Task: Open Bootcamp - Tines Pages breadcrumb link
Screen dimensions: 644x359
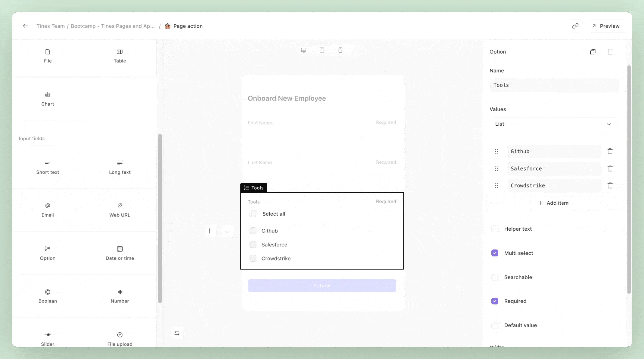Action: tap(113, 26)
